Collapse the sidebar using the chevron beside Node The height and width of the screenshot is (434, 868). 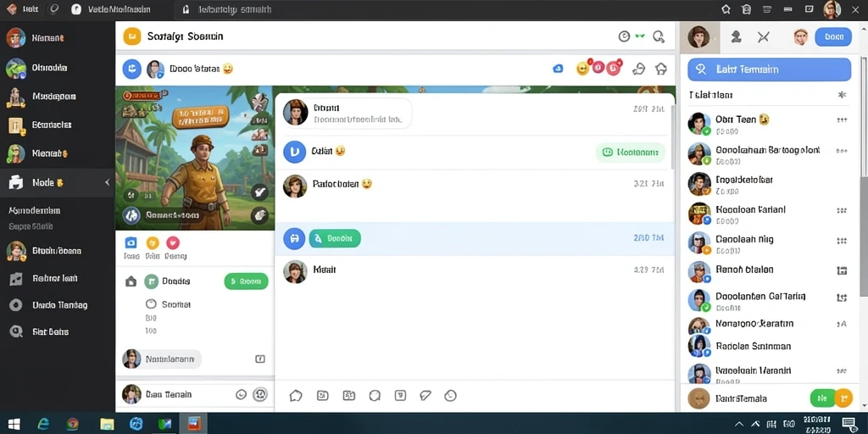(x=108, y=182)
